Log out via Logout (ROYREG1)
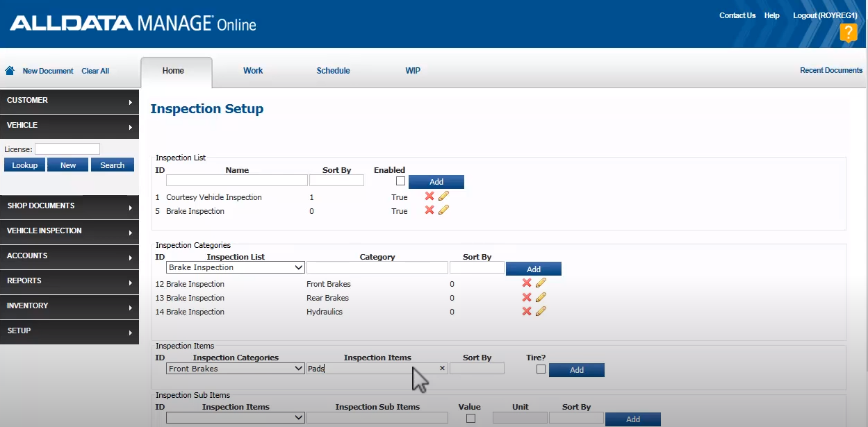 (825, 15)
